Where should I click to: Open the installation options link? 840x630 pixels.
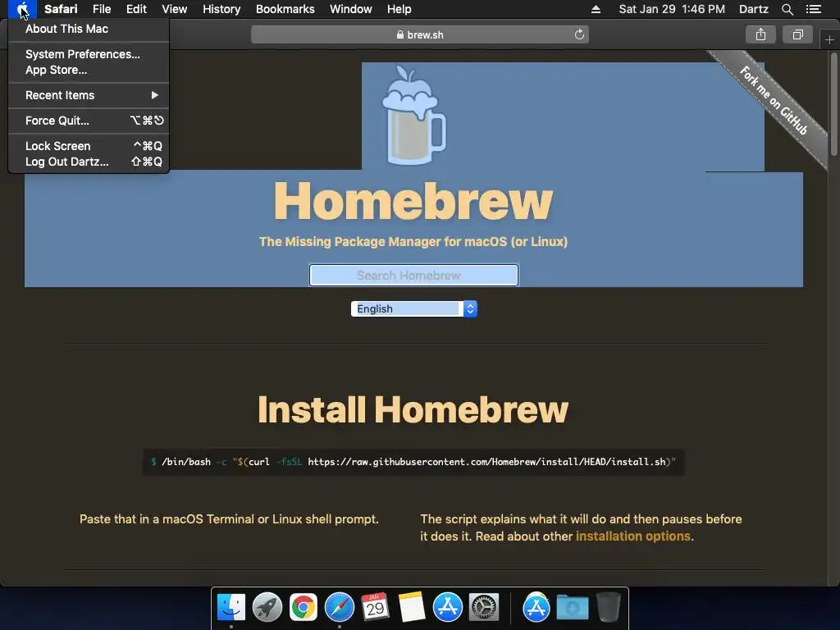(632, 536)
